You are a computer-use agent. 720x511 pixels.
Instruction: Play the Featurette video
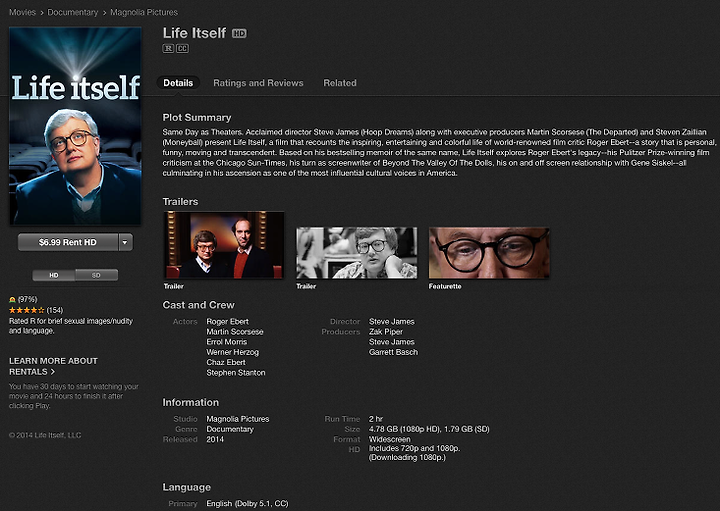[x=489, y=253]
